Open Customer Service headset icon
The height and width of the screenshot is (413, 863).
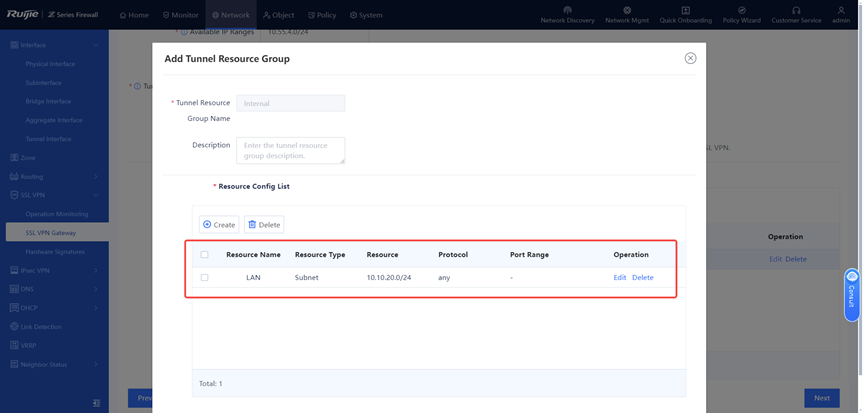point(796,10)
